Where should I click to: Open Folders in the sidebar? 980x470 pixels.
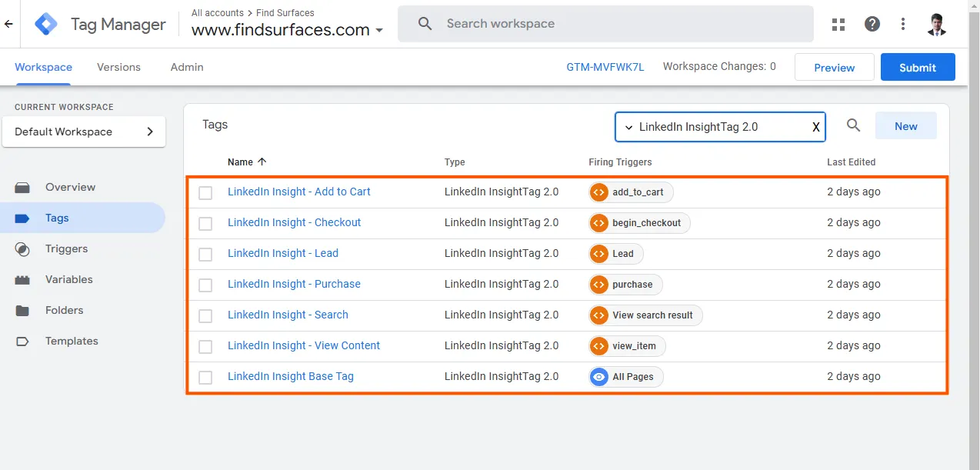pyautogui.click(x=82, y=310)
